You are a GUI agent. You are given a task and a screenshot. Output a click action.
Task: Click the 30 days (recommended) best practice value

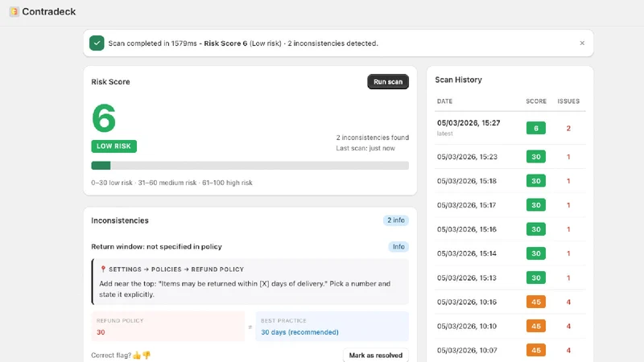(299, 332)
